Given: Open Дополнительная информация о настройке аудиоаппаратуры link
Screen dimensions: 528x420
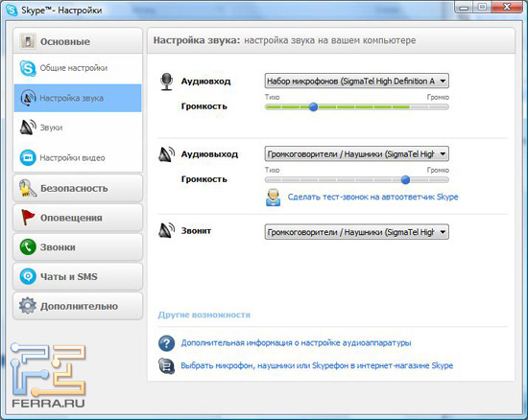Looking at the screenshot, I should point(296,343).
